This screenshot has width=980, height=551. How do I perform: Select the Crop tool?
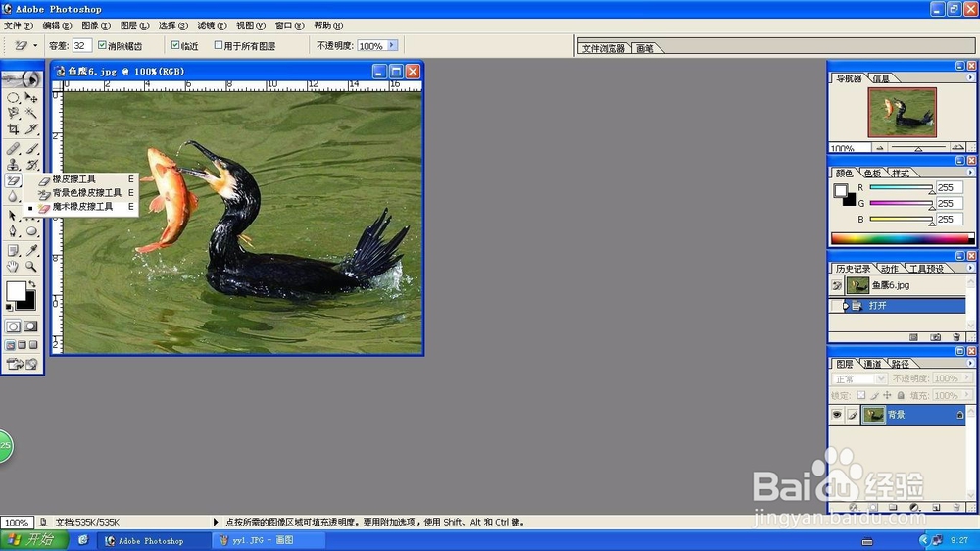(x=13, y=128)
